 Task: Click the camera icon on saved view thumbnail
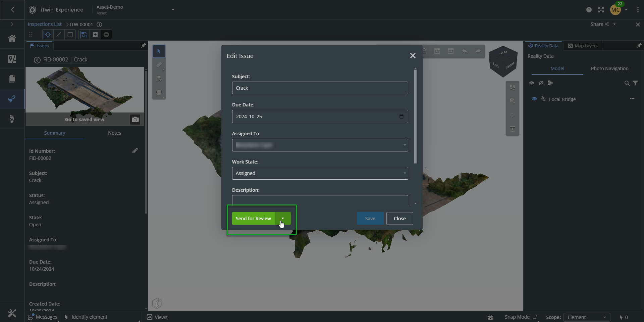135,120
